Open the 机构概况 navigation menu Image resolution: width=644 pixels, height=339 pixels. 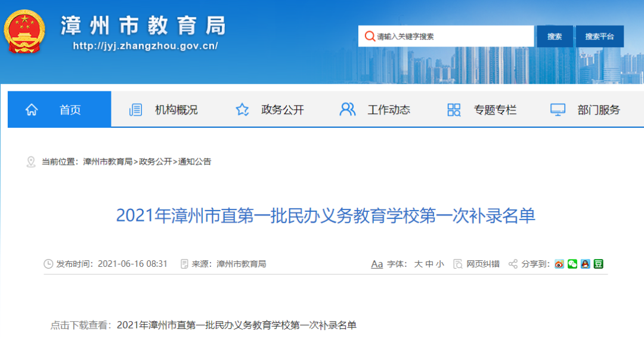(176, 110)
